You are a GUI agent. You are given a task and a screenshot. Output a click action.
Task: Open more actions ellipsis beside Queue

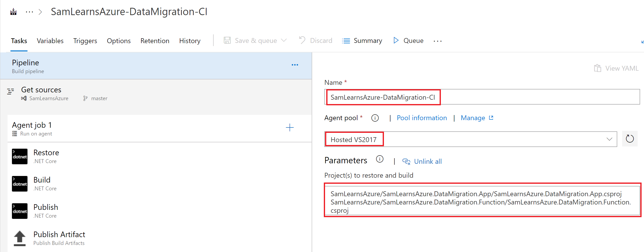[437, 41]
